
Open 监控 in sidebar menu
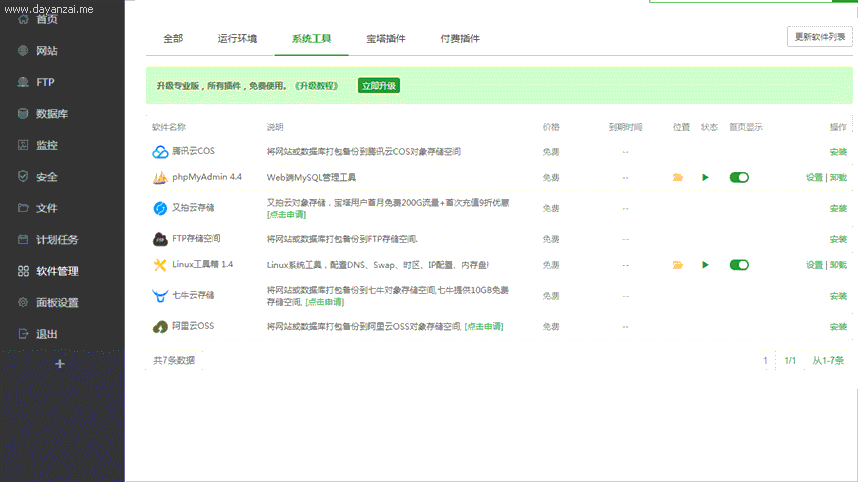47,145
